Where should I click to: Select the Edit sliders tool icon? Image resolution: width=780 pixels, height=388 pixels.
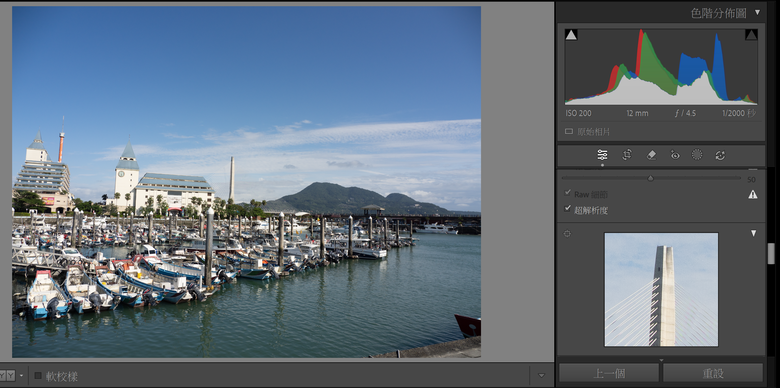point(602,155)
